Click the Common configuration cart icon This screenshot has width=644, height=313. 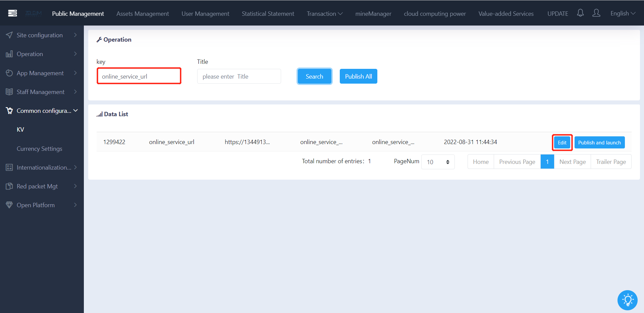(9, 110)
